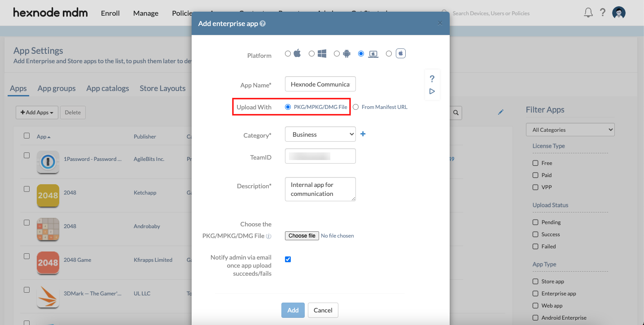Screen dimensions: 644x325
Task: Click the search magnifier button in app list
Action: (x=456, y=113)
